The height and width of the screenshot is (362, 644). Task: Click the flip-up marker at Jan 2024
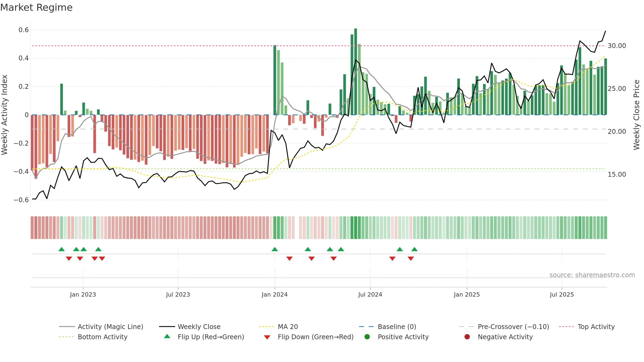click(275, 249)
